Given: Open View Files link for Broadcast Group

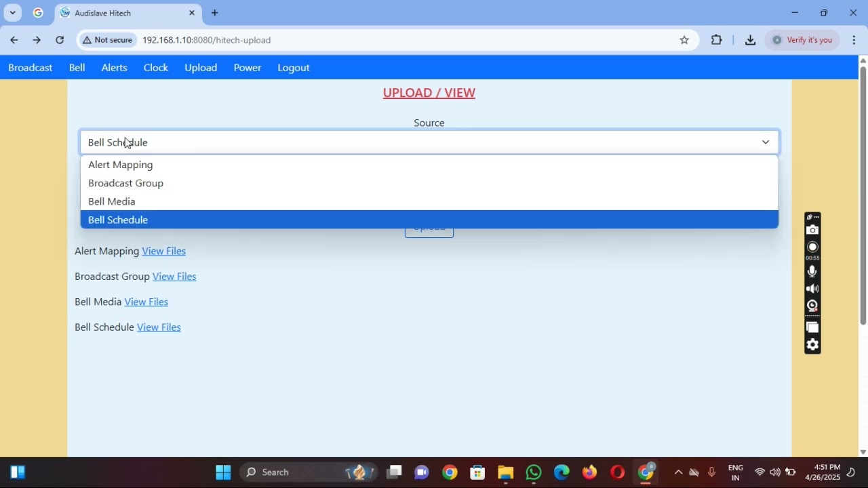Looking at the screenshot, I should (x=174, y=277).
